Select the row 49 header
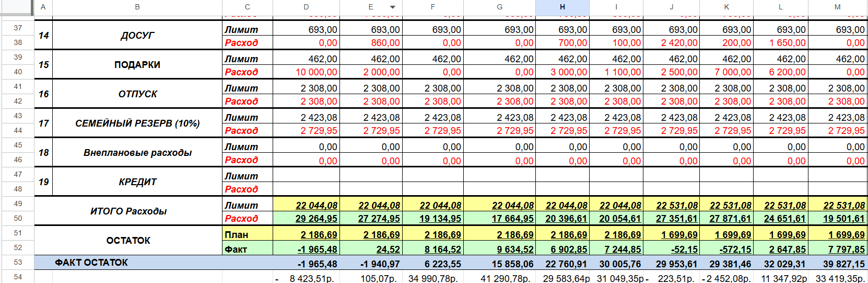Viewport: 868px width, 283px height. (18, 203)
